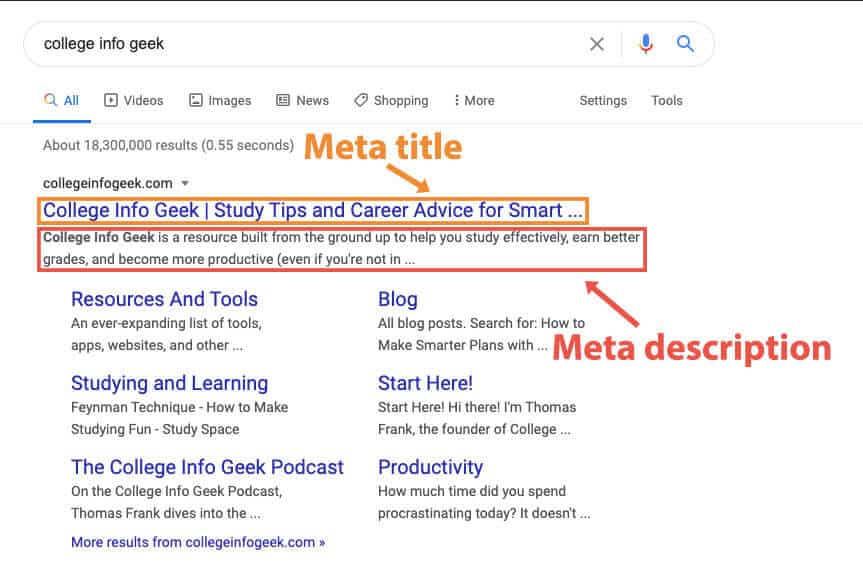Click the 'Feynman Technique - How to Make' description
The width and height of the screenshot is (863, 571).
pos(179,418)
